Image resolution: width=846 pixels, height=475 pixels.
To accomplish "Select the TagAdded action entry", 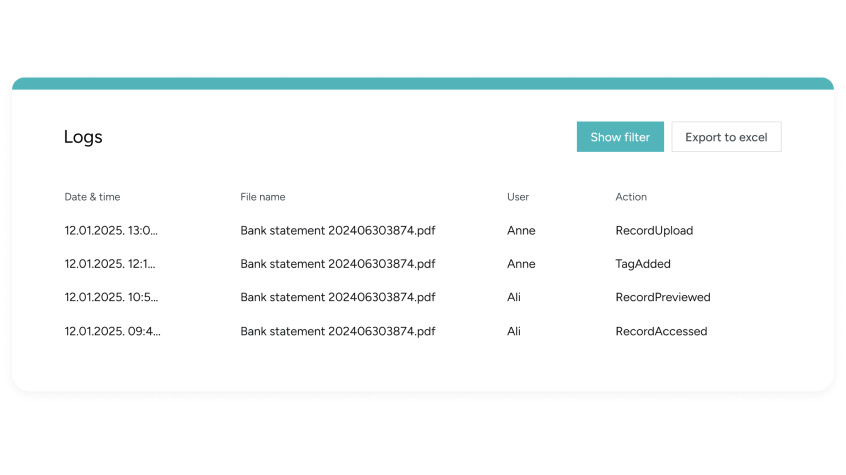I will (x=643, y=264).
